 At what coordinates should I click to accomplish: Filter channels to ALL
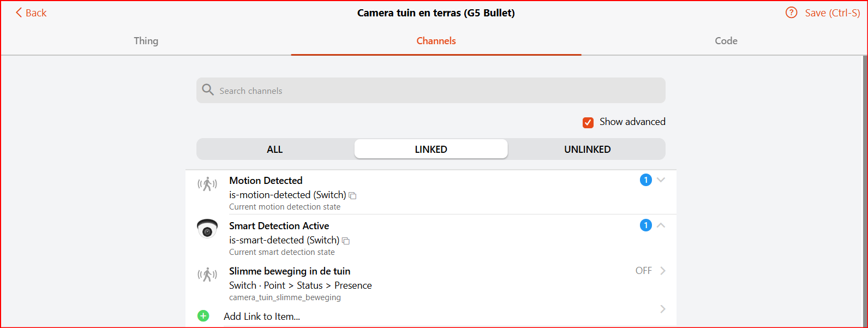[x=274, y=149]
